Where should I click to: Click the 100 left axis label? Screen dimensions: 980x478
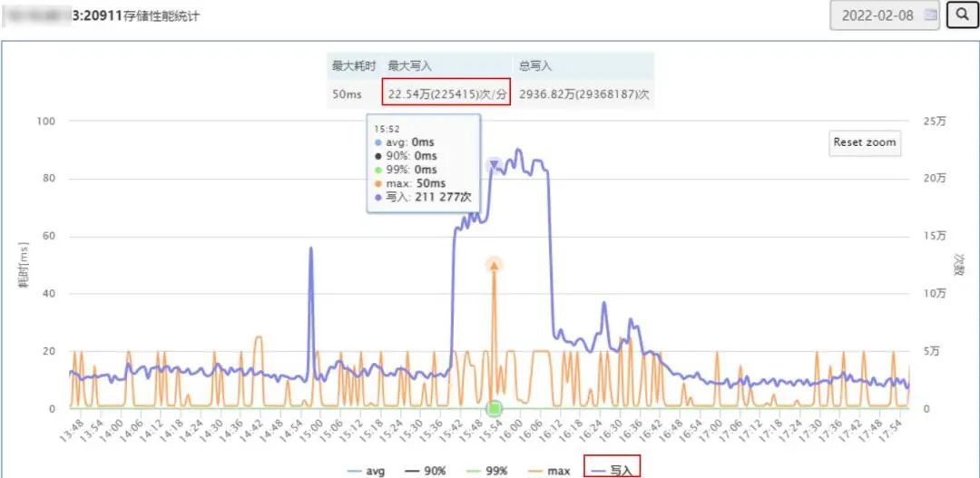pos(46,122)
